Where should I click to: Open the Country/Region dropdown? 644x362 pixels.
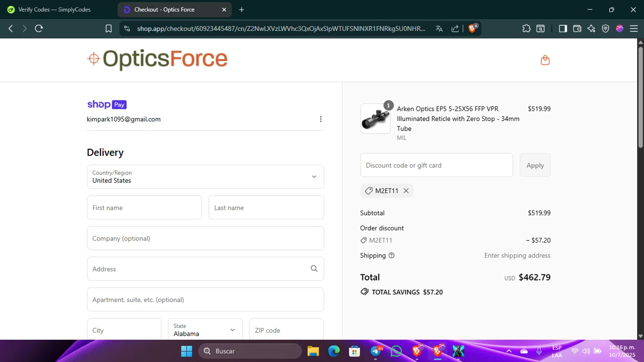coord(205,177)
